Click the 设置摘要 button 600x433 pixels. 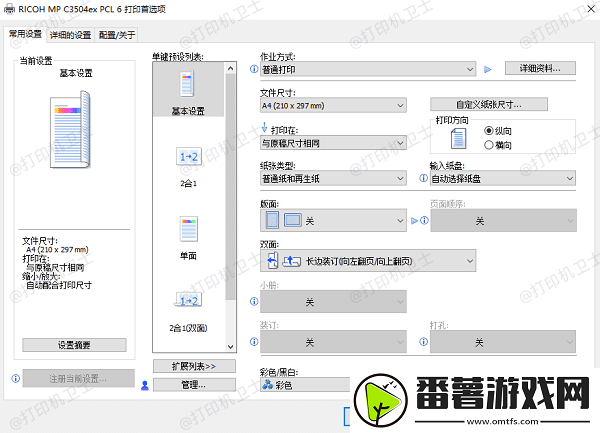click(74, 345)
